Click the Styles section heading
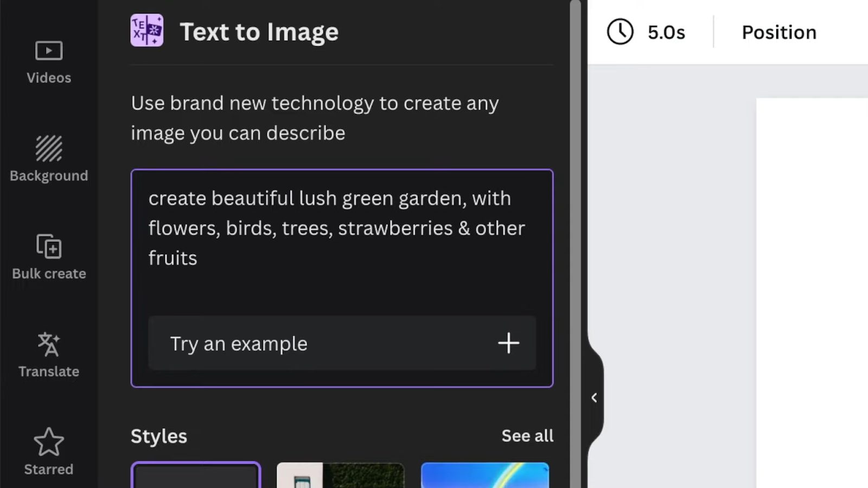Screen dimensions: 868x488 (x=159, y=436)
